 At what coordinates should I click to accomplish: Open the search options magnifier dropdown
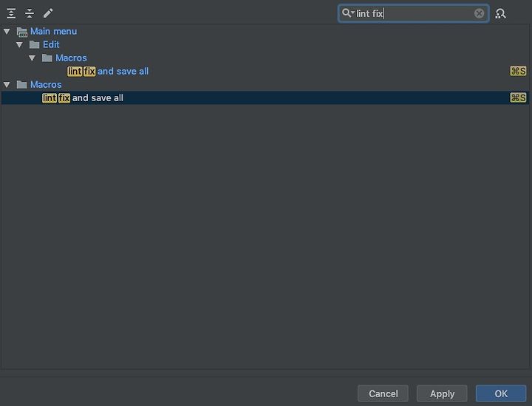click(348, 13)
